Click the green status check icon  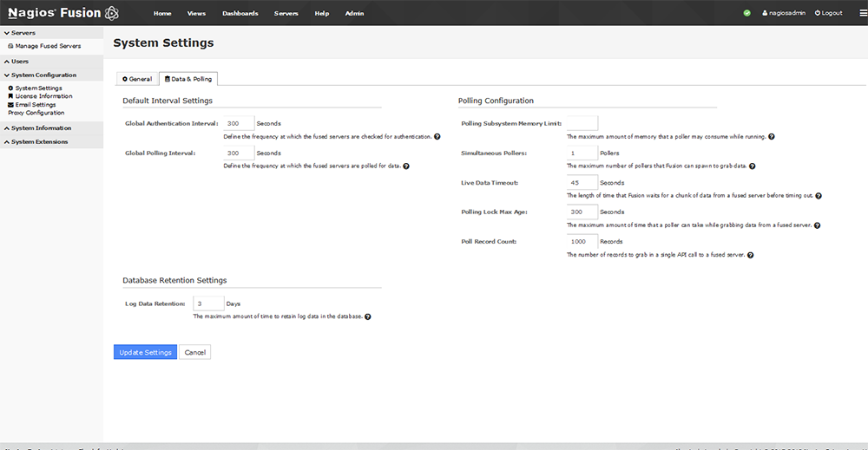click(746, 13)
